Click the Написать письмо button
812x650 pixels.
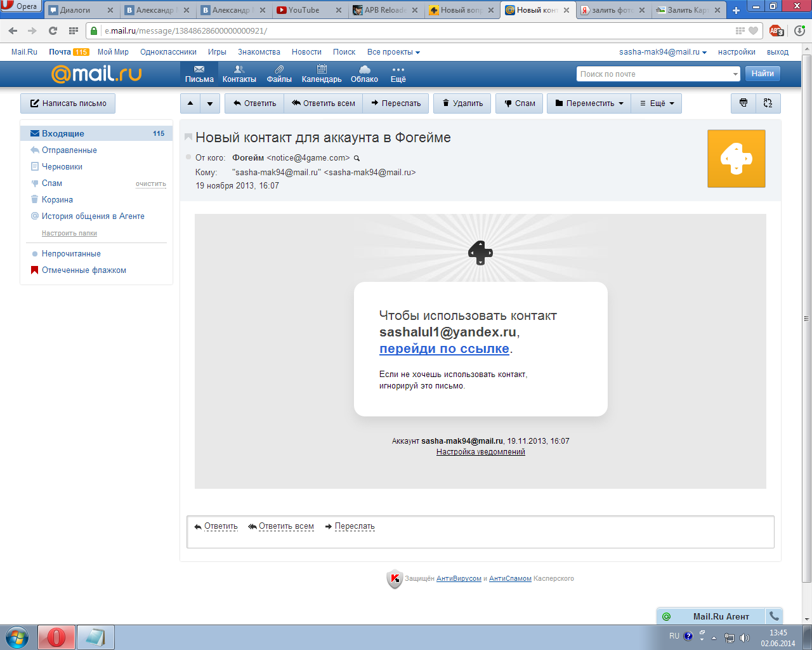pos(68,103)
